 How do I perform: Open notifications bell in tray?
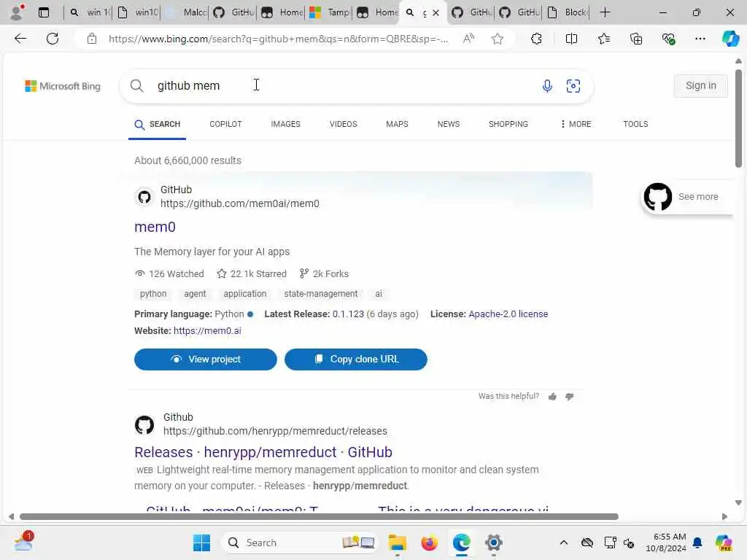pos(697,542)
